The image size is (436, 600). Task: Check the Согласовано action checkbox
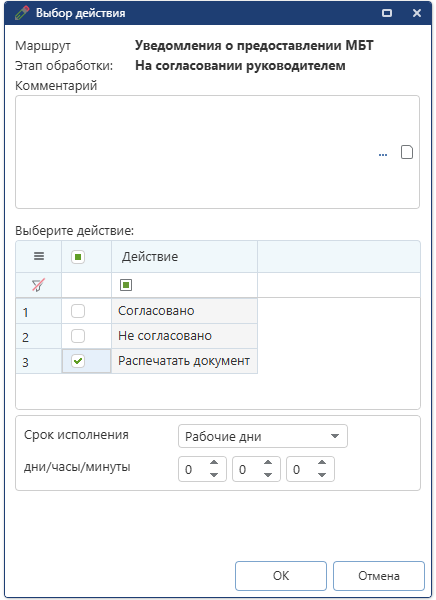[x=78, y=311]
